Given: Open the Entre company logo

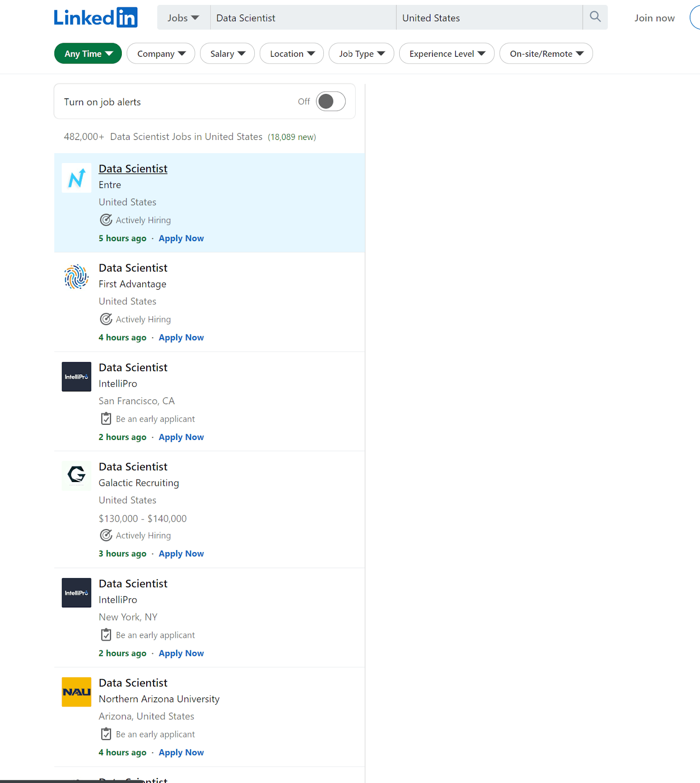Looking at the screenshot, I should pyautogui.click(x=76, y=178).
